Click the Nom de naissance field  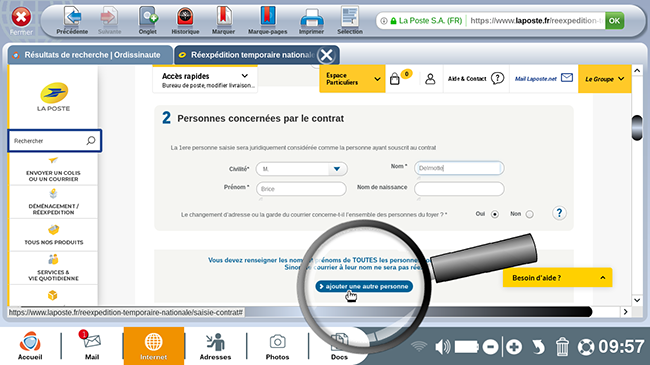point(459,189)
